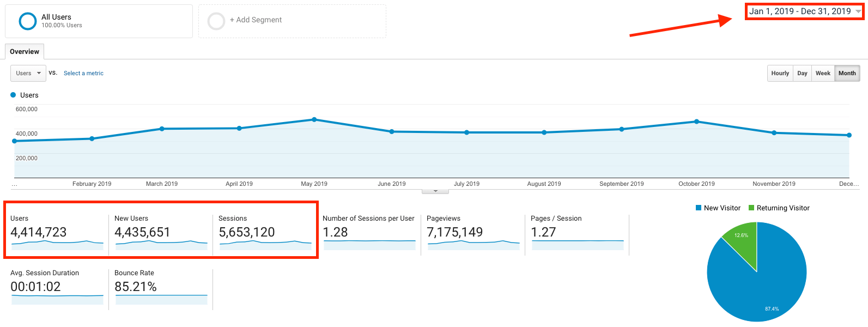This screenshot has width=868, height=327.
Task: Select the Day time granularity
Action: point(802,73)
